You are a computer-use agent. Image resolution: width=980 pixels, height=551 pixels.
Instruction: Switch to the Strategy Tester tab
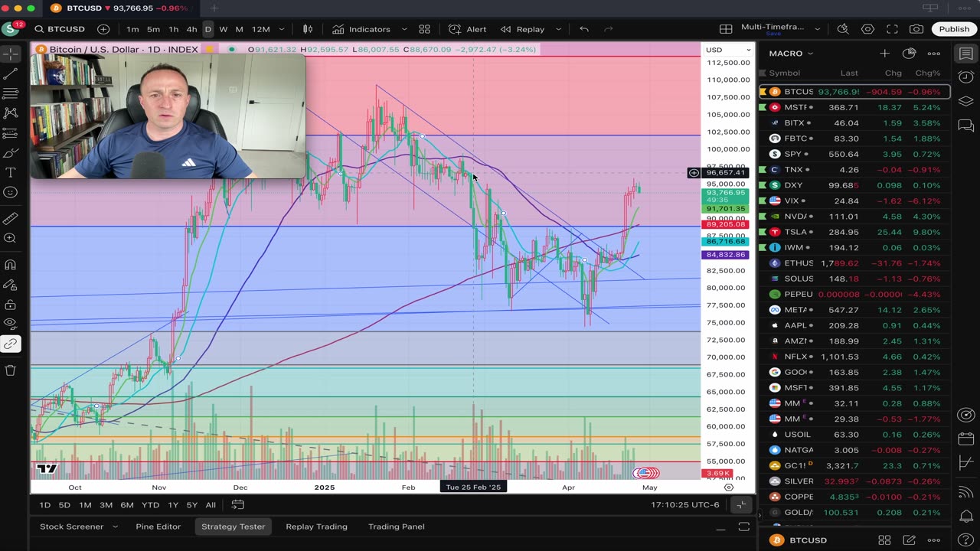coord(233,527)
